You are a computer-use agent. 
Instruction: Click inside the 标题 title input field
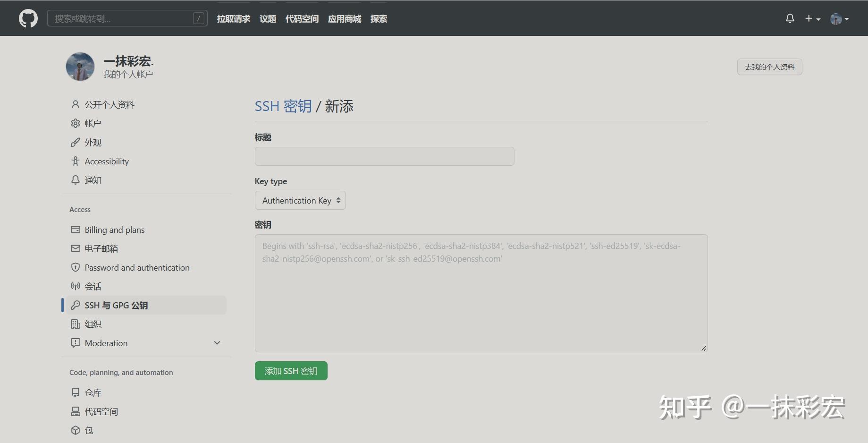384,156
